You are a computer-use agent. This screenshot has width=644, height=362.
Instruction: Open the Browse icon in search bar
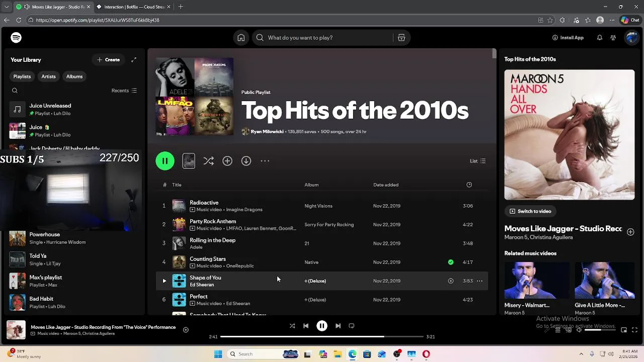click(401, 38)
